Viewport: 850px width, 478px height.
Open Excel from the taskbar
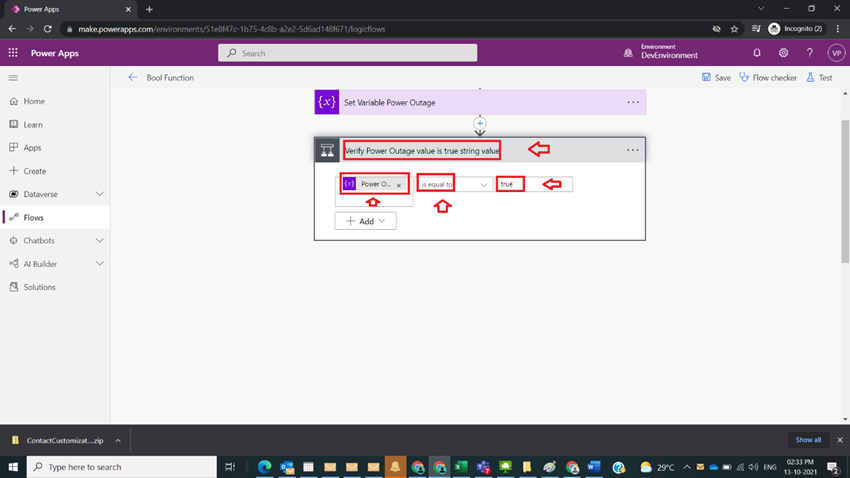click(461, 467)
